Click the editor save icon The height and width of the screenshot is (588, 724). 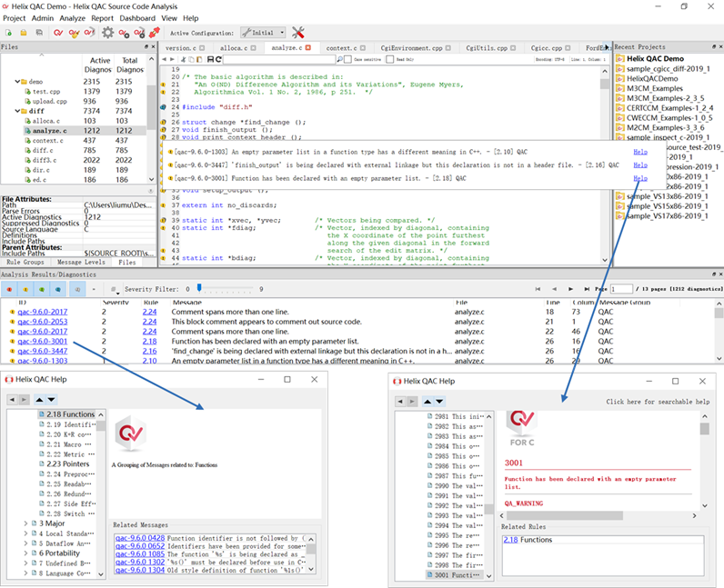coord(210,59)
